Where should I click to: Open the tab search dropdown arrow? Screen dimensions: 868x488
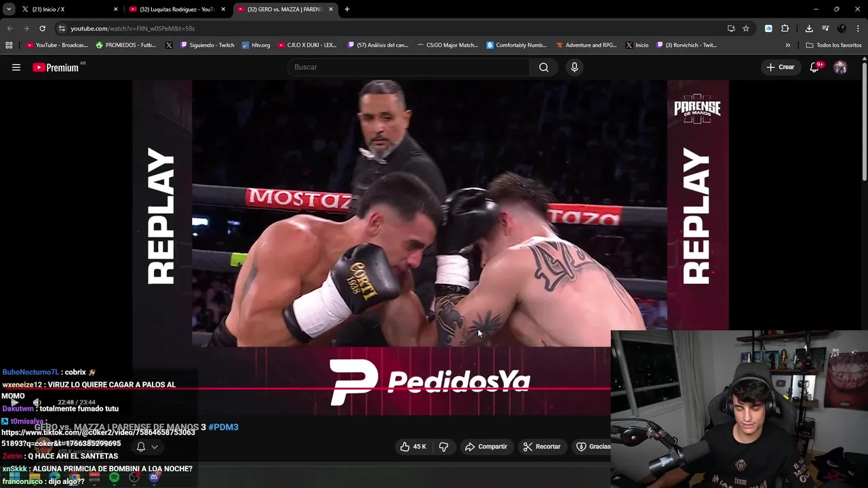[9, 9]
